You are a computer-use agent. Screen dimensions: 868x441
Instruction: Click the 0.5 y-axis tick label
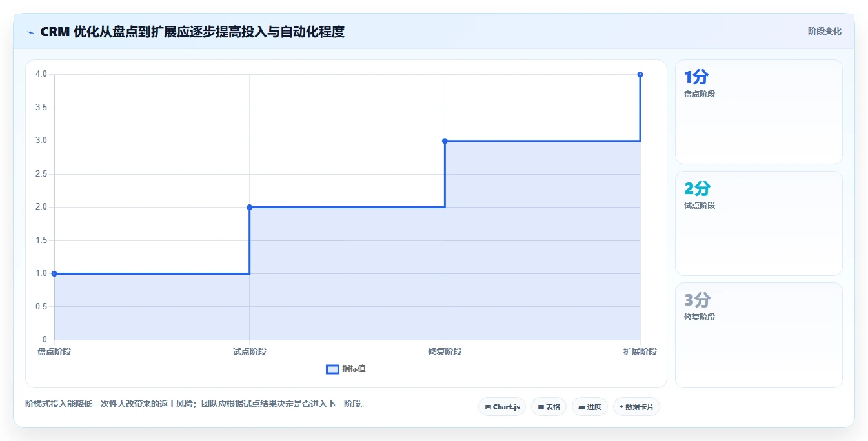(x=41, y=306)
